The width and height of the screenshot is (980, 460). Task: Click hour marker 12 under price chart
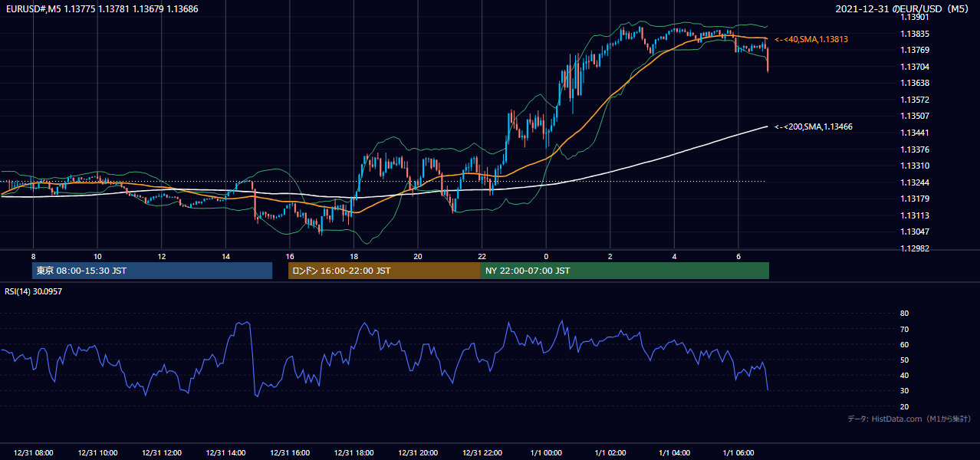[x=162, y=256]
